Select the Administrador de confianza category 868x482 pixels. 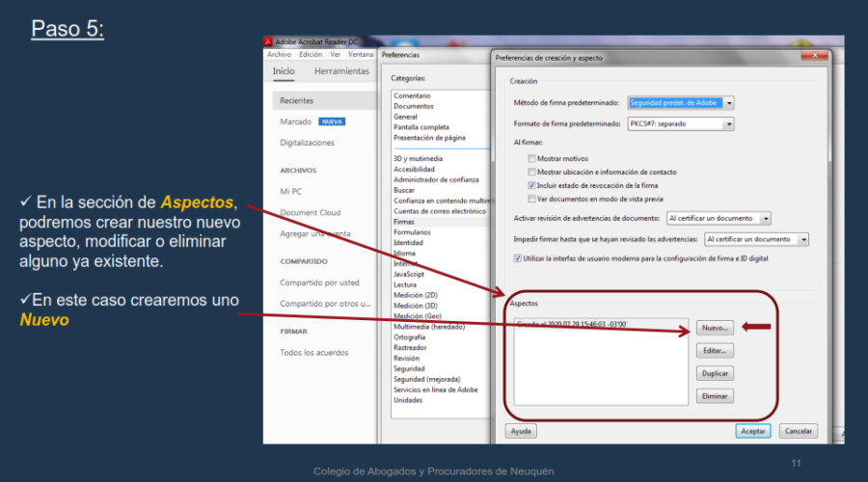(436, 180)
